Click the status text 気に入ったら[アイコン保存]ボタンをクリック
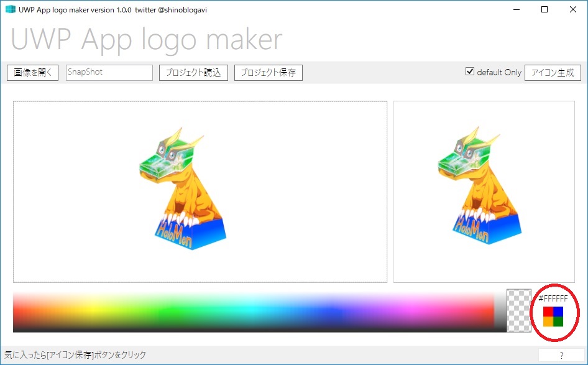Image resolution: width=588 pixels, height=365 pixels. point(75,355)
